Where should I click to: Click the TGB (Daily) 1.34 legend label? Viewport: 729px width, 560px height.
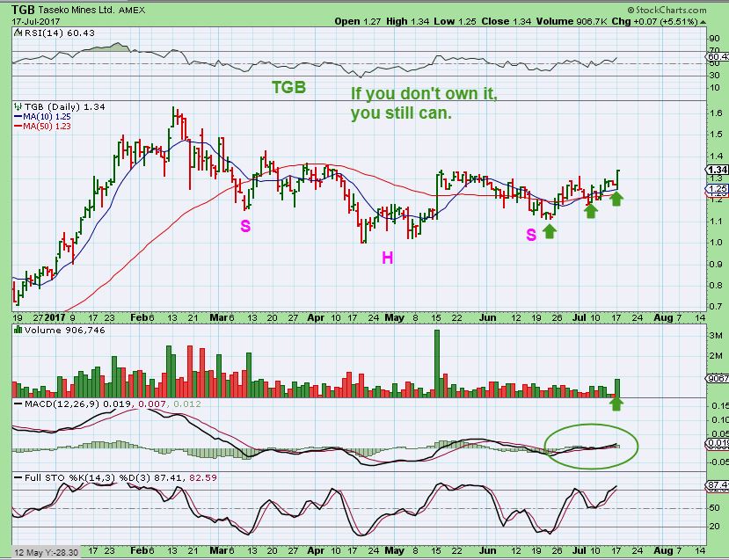coord(65,107)
